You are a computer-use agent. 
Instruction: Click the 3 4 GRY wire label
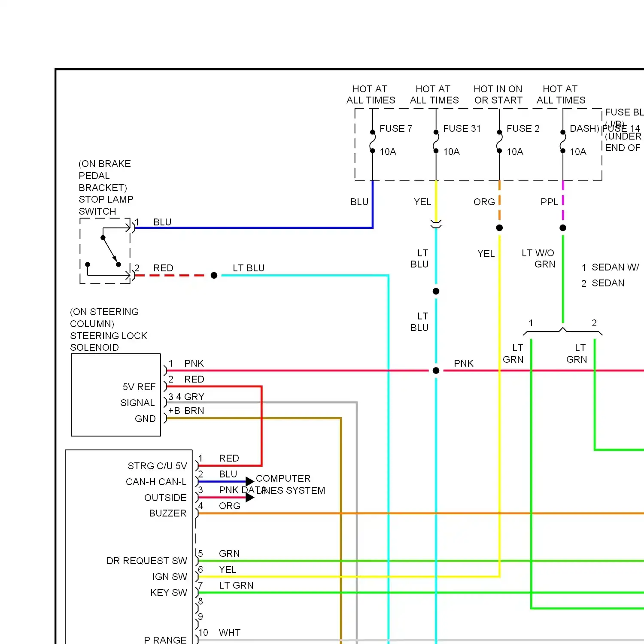click(186, 397)
